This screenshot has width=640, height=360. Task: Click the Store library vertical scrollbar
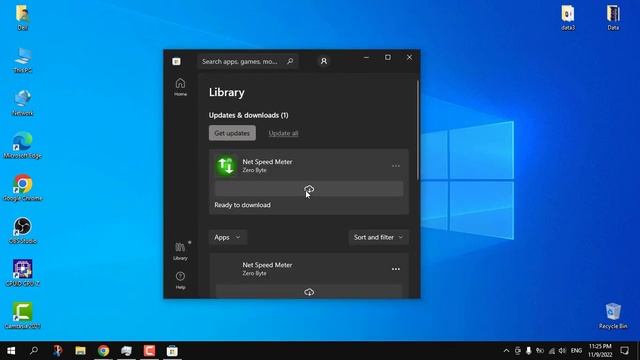(x=418, y=131)
